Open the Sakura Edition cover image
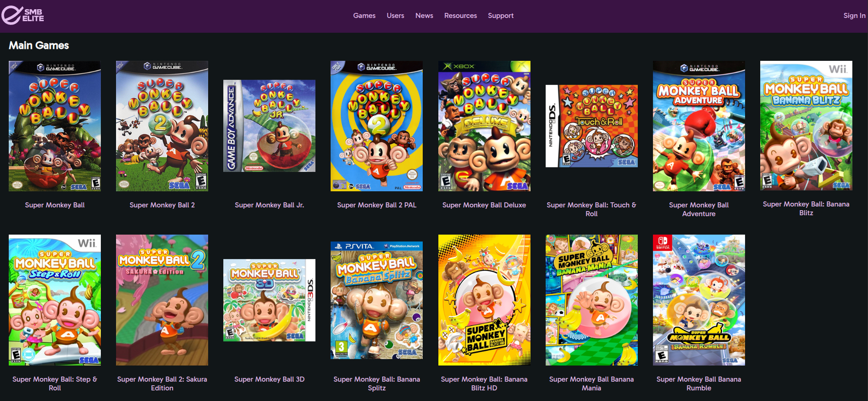Screen dimensions: 868x401 (162, 300)
